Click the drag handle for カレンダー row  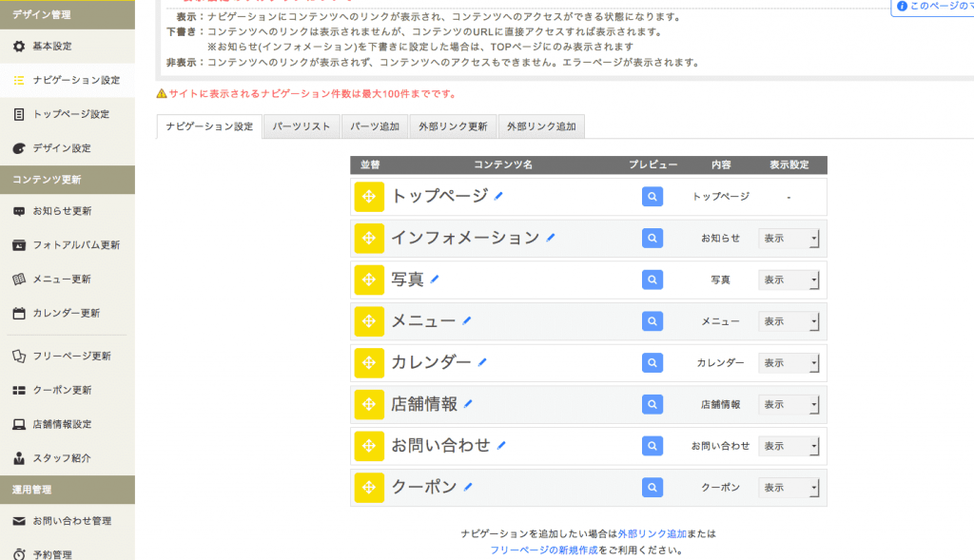click(369, 362)
